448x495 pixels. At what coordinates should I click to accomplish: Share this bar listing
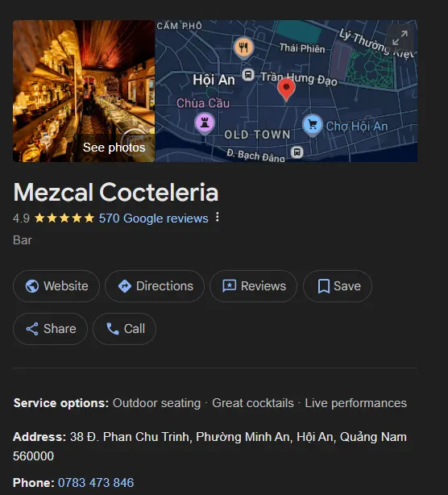pyautogui.click(x=50, y=329)
